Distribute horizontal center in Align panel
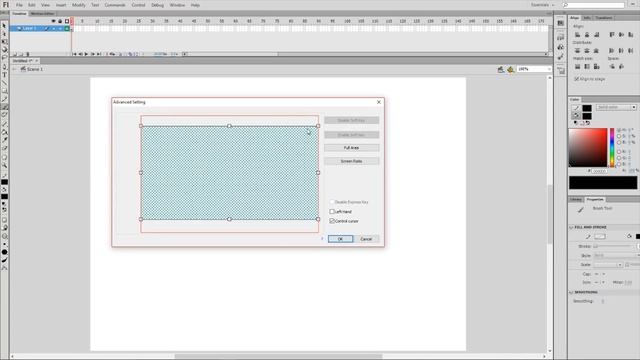This screenshot has height=360, width=640. (621, 51)
